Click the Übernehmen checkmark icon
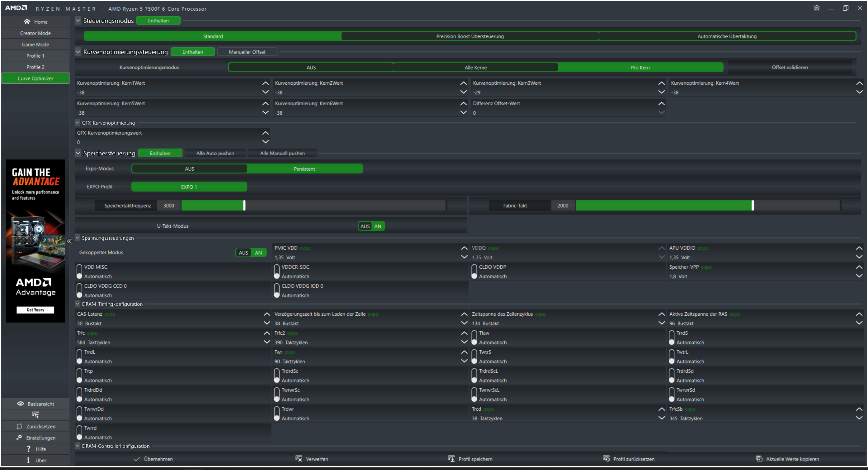 tap(137, 459)
